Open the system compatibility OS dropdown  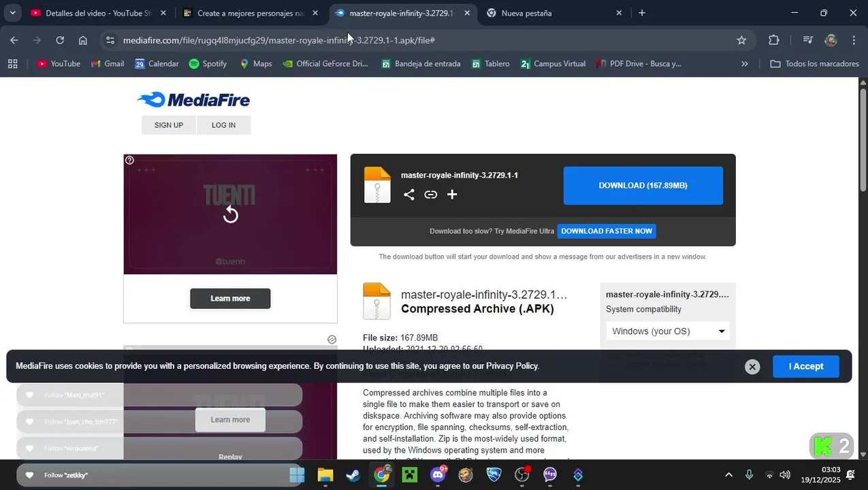tap(668, 331)
